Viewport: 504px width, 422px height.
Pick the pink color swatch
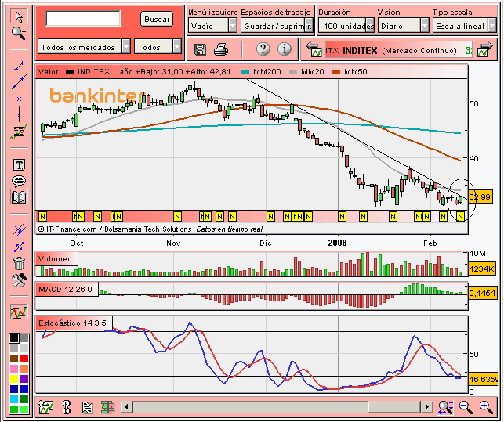click(14, 369)
